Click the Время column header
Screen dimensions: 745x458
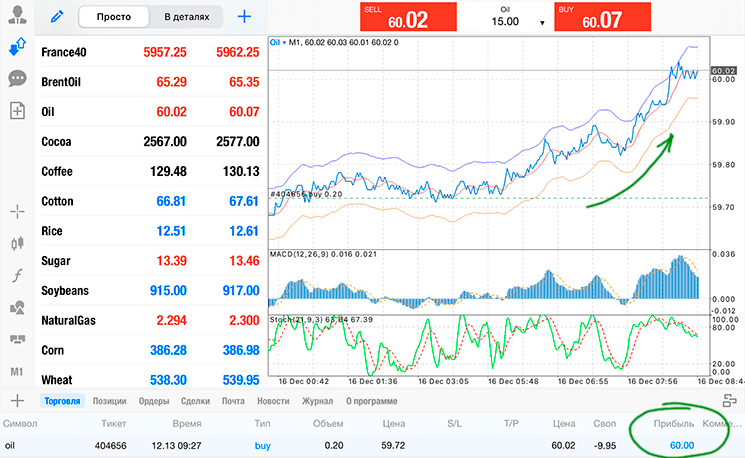click(x=187, y=423)
